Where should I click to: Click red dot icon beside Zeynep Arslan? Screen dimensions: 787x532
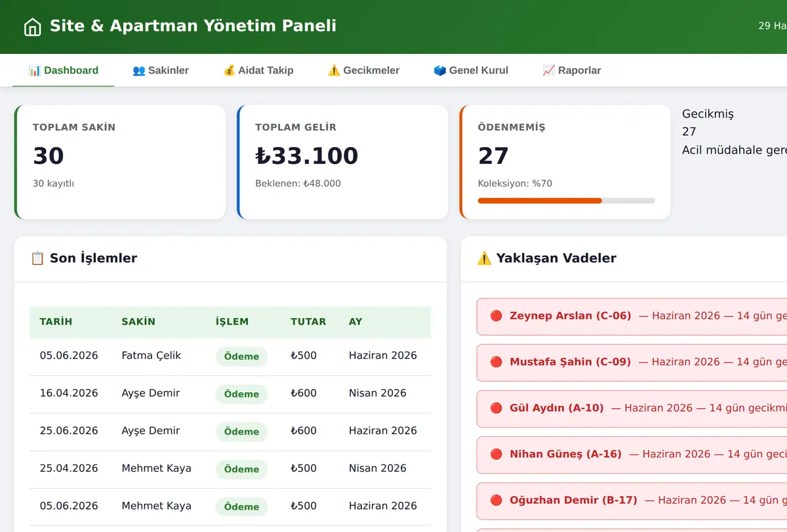(x=496, y=316)
